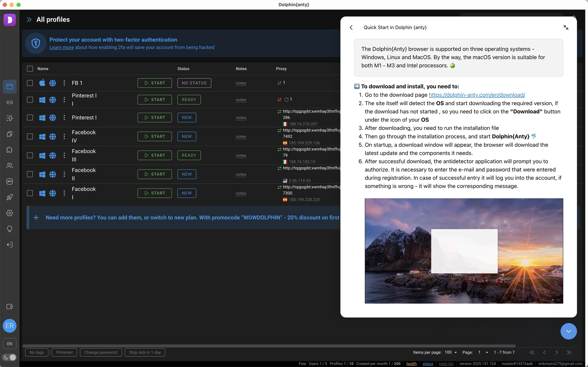588x367 pixels.
Task: Open the Page number dropdown
Action: click(483, 352)
